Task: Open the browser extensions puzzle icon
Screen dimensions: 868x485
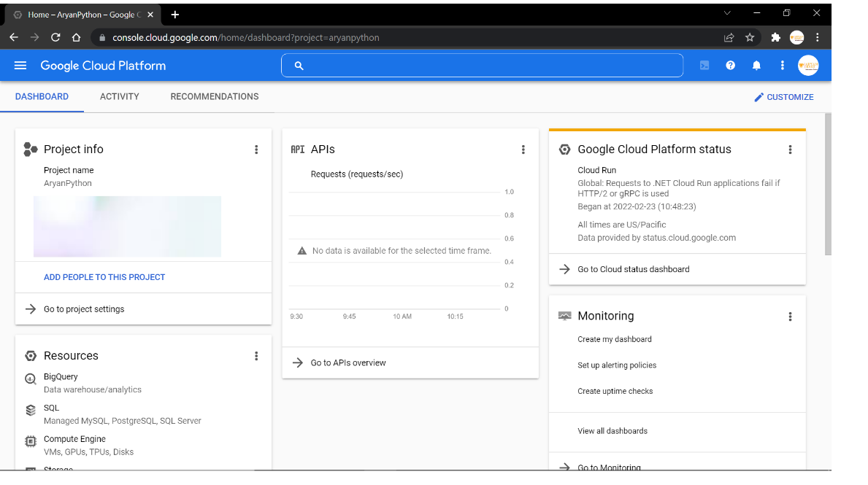Action: [775, 37]
